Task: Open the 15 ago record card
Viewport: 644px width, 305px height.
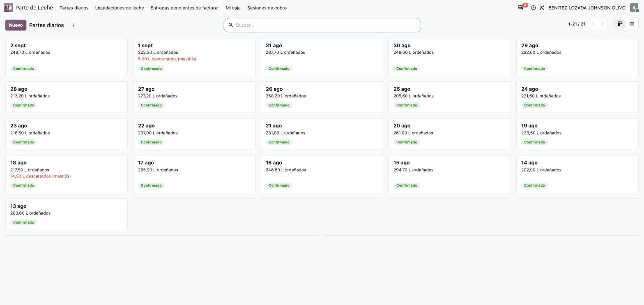Action: pyautogui.click(x=450, y=174)
